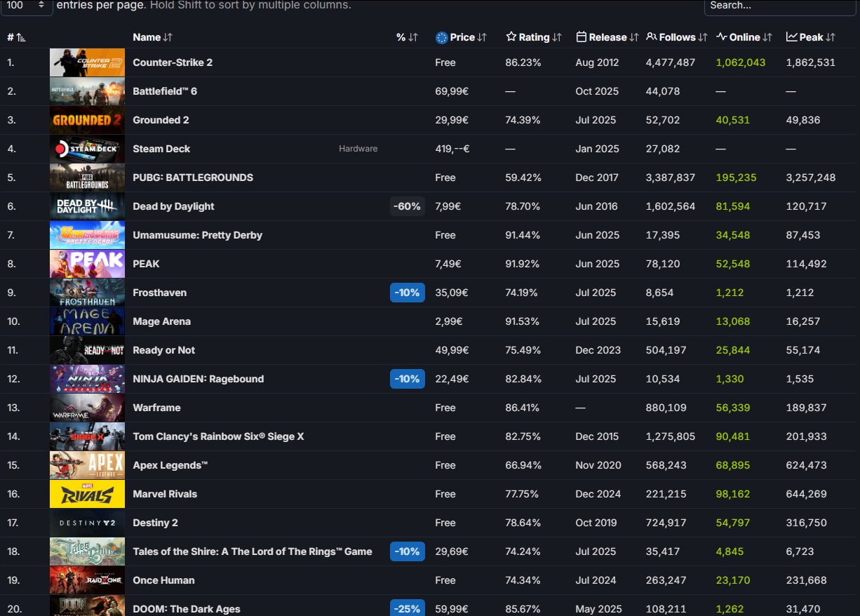Viewport: 860px width, 616px height.
Task: Open the PEAK game link
Action: pyautogui.click(x=146, y=264)
